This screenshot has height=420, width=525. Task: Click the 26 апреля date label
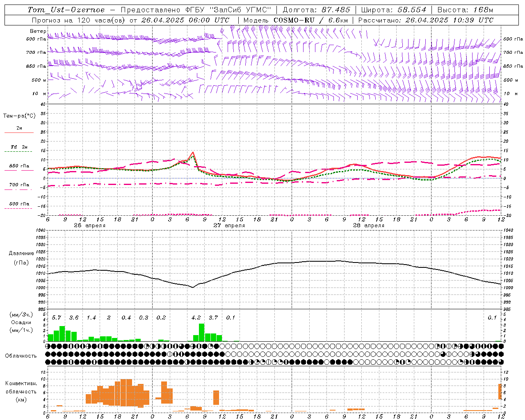pos(89,226)
